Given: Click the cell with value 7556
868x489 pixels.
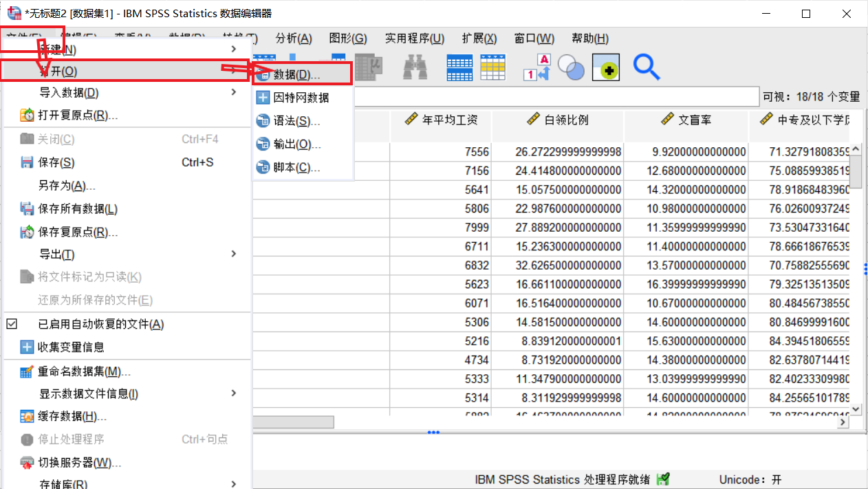Looking at the screenshot, I should pos(441,151).
